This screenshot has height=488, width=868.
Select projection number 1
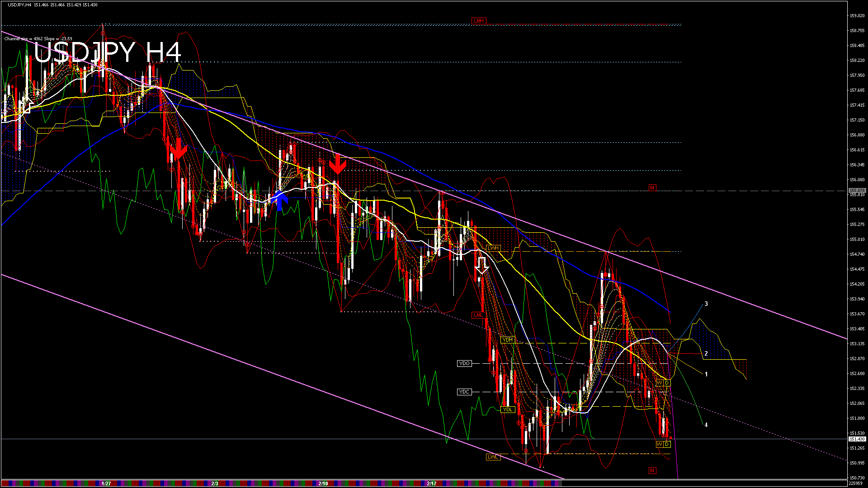click(x=706, y=374)
